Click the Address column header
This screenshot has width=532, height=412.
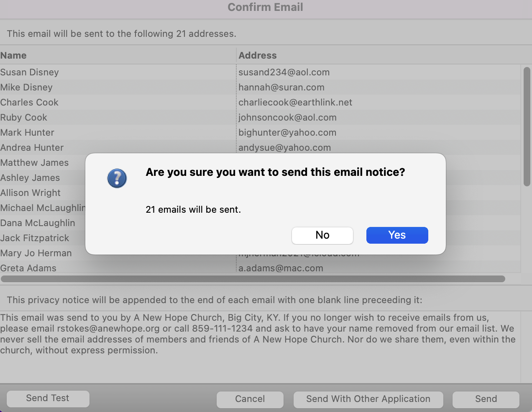(x=258, y=56)
